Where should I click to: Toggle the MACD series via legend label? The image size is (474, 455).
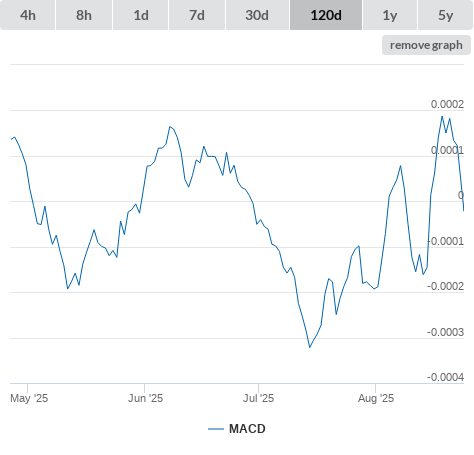point(247,429)
